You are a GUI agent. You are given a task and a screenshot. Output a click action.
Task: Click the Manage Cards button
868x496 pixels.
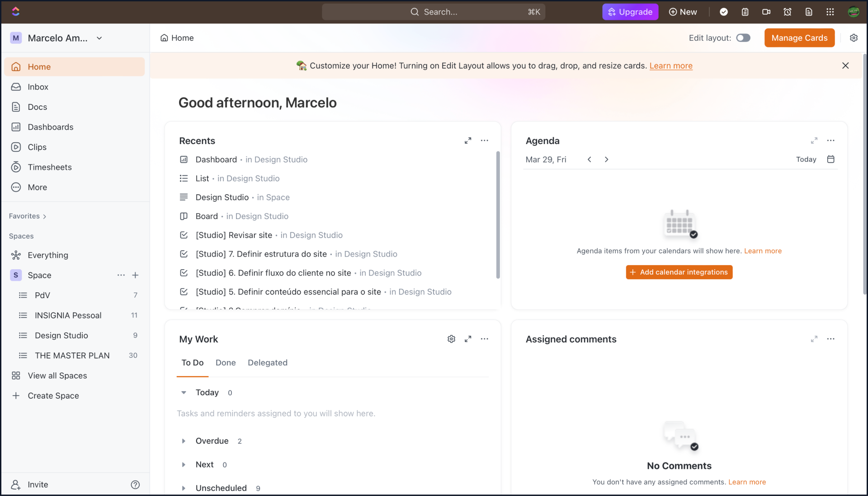[799, 38]
